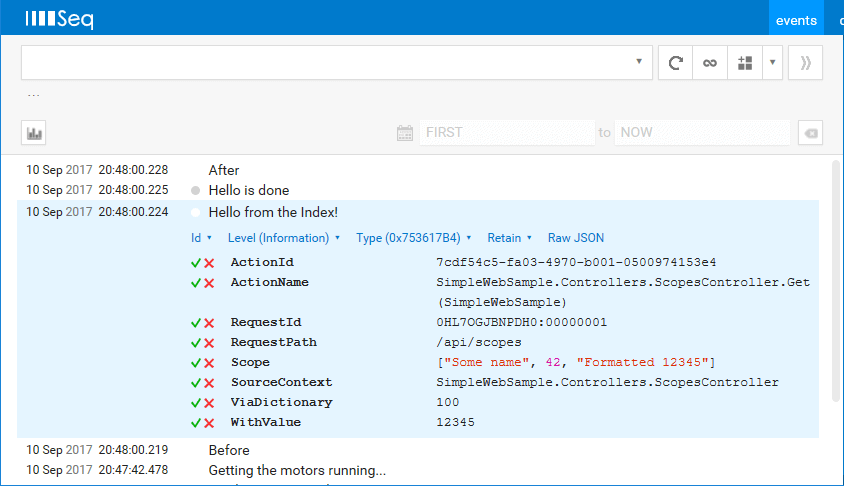Click the red X for RequestPath

point(209,342)
